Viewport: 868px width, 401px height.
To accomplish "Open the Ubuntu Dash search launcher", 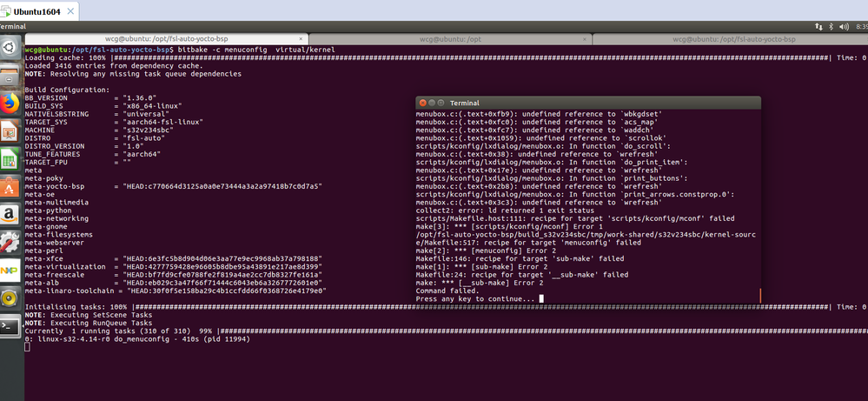I will pos(10,47).
